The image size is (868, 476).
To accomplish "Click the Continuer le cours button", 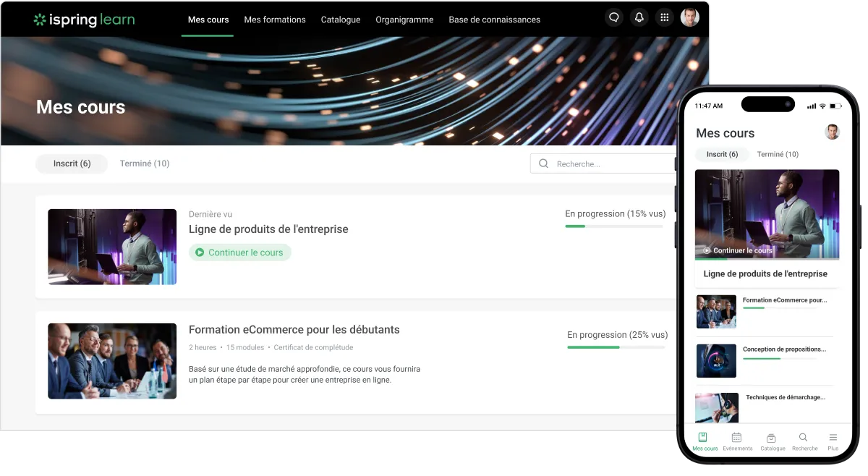I will coord(239,252).
